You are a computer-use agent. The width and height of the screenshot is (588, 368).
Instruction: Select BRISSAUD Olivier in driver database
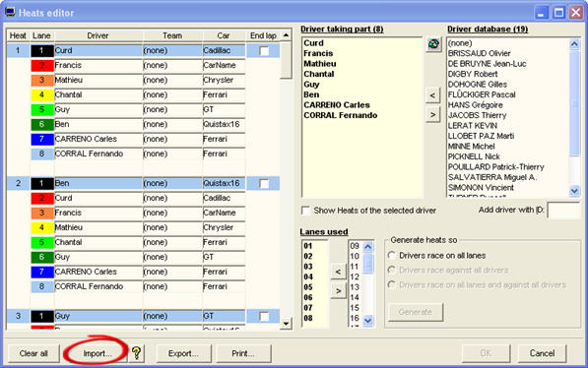coord(480,53)
